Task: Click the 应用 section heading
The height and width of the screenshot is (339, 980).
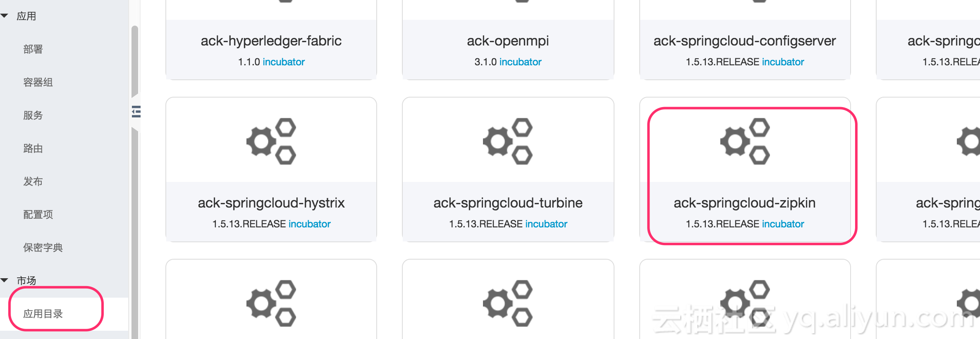Action: pos(26,16)
